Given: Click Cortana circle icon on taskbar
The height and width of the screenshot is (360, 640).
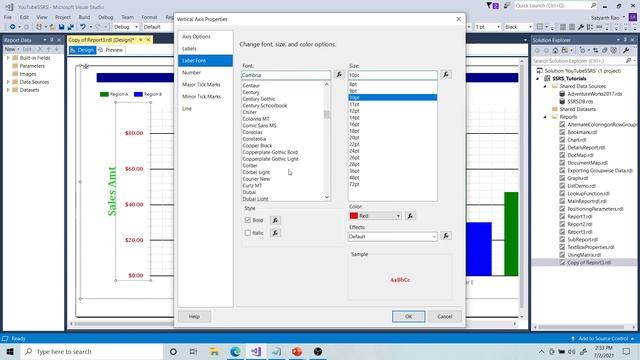Looking at the screenshot, I should click(x=173, y=351).
